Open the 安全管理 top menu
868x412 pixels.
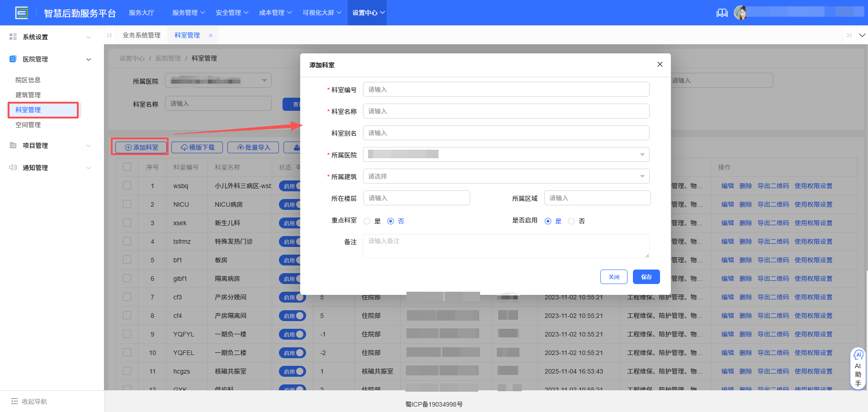[x=231, y=13]
